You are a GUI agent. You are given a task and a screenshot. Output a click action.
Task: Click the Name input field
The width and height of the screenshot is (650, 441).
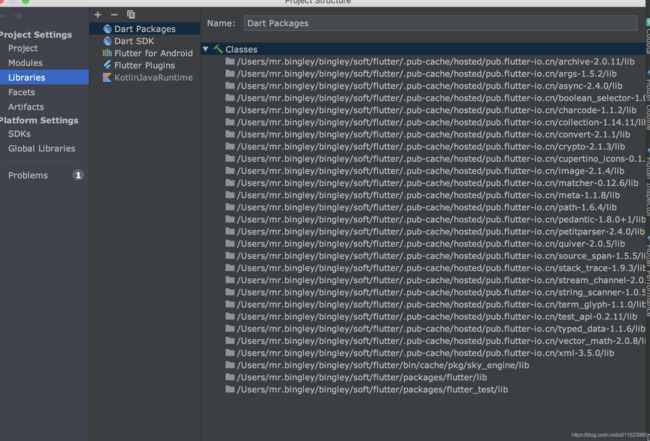pos(440,23)
